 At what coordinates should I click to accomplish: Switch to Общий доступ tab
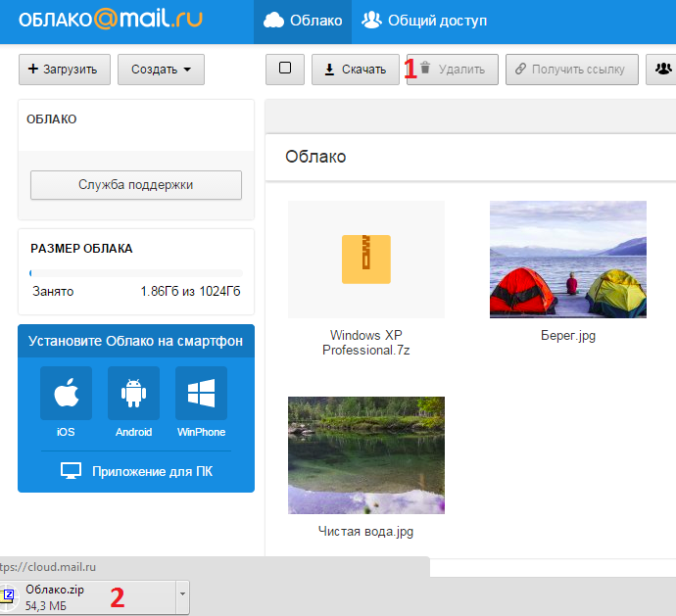click(x=424, y=21)
